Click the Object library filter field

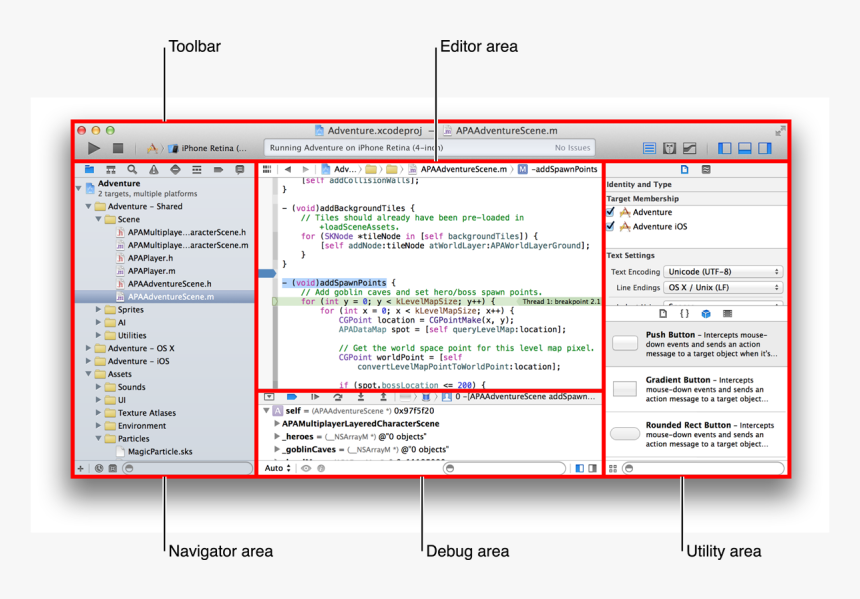[704, 468]
